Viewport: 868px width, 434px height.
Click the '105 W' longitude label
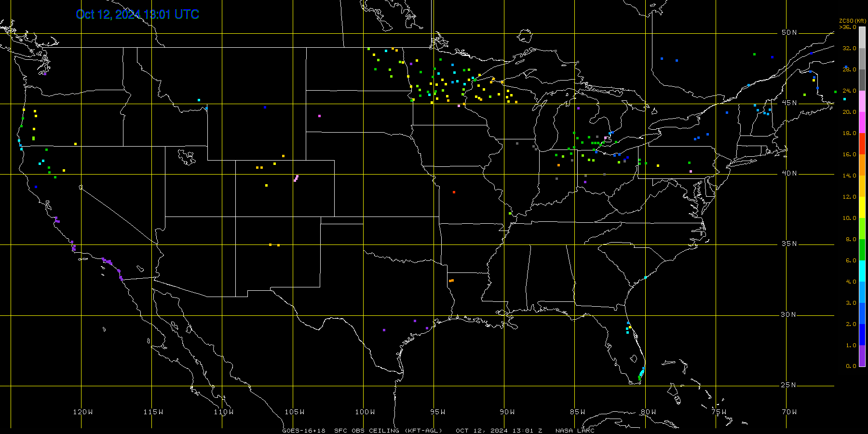tap(295, 412)
